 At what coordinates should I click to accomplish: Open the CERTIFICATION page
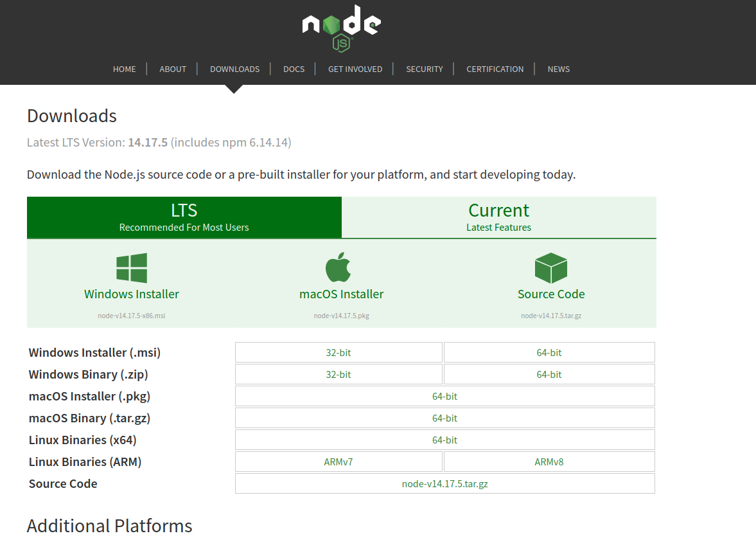pos(495,69)
